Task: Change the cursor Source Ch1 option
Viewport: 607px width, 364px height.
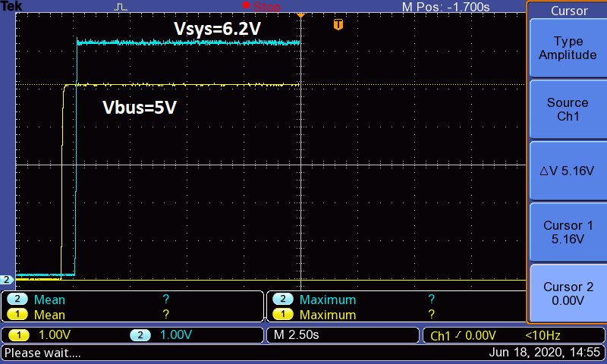Action: [x=568, y=109]
